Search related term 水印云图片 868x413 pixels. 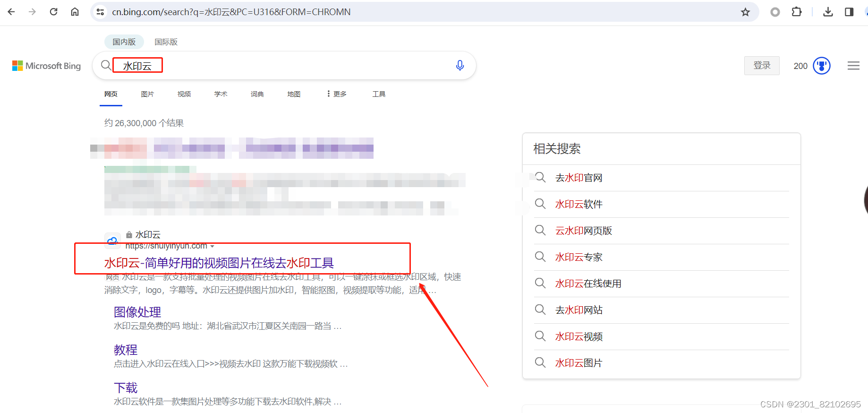click(579, 363)
